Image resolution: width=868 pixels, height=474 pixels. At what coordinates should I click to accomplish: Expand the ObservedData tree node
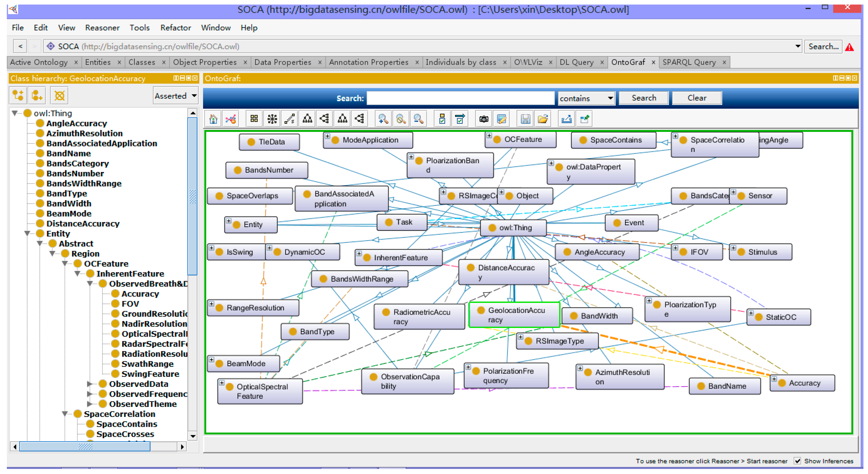coord(90,384)
